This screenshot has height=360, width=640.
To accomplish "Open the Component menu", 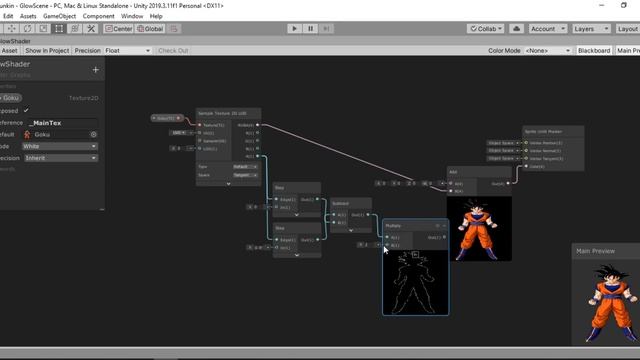I will pos(98,16).
